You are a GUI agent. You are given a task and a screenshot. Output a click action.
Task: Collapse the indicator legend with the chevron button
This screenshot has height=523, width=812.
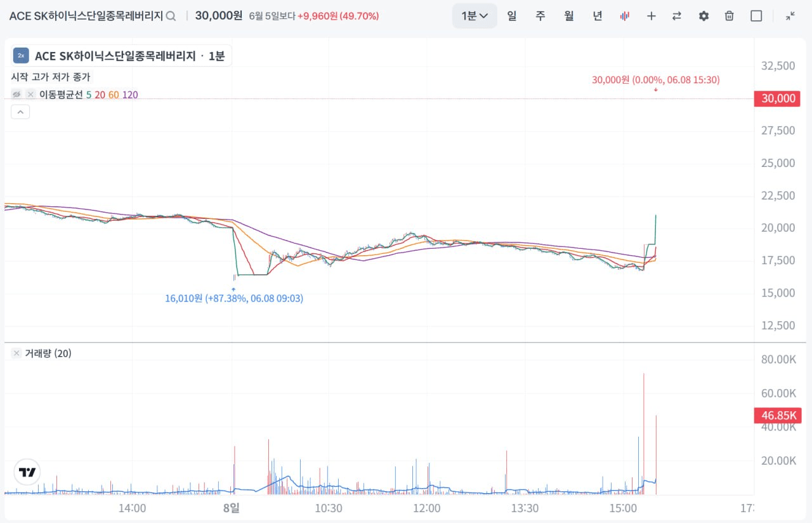[20, 112]
